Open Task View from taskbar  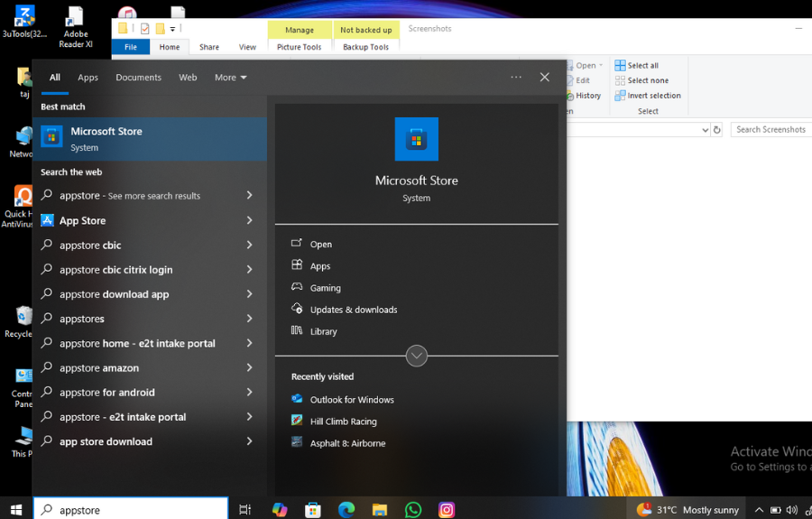pos(245,510)
